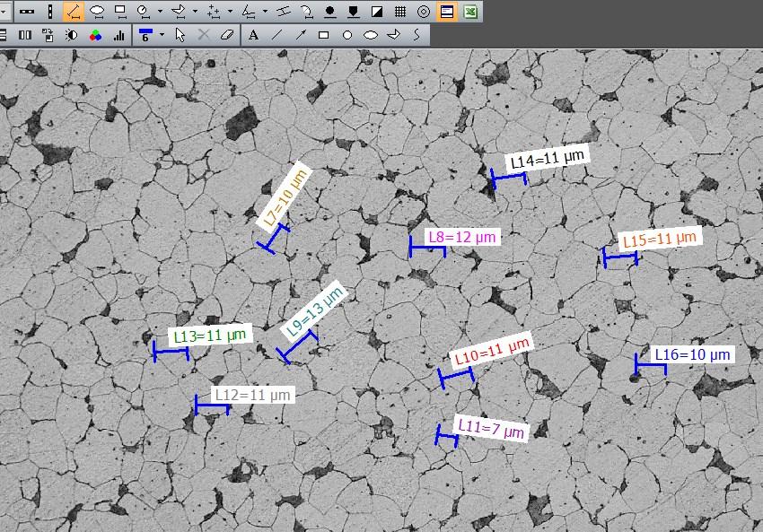Select the eraser tool

click(x=227, y=35)
